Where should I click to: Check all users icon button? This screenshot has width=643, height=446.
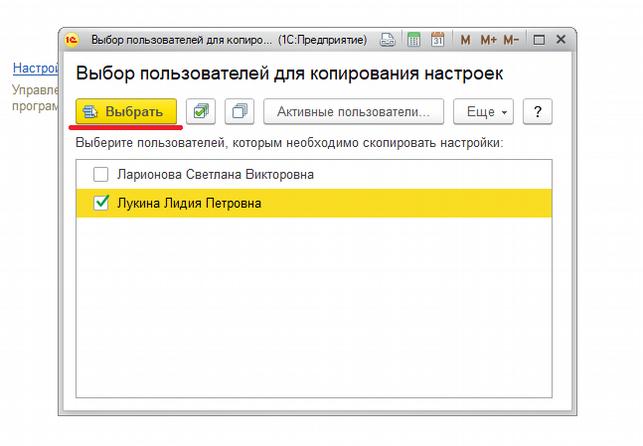[x=201, y=112]
